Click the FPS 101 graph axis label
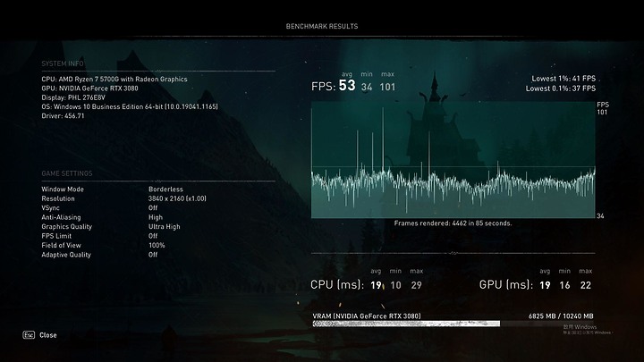Screen dimensions: 644x362 coord(603,108)
